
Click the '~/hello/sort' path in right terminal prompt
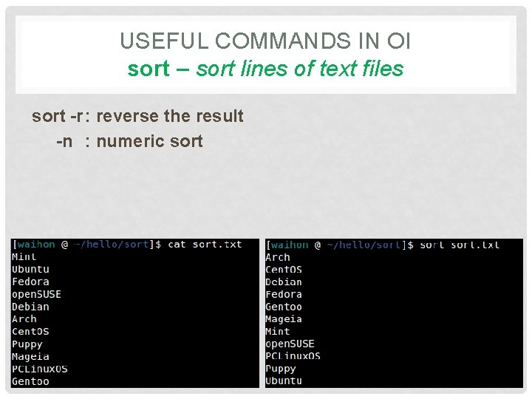364,245
